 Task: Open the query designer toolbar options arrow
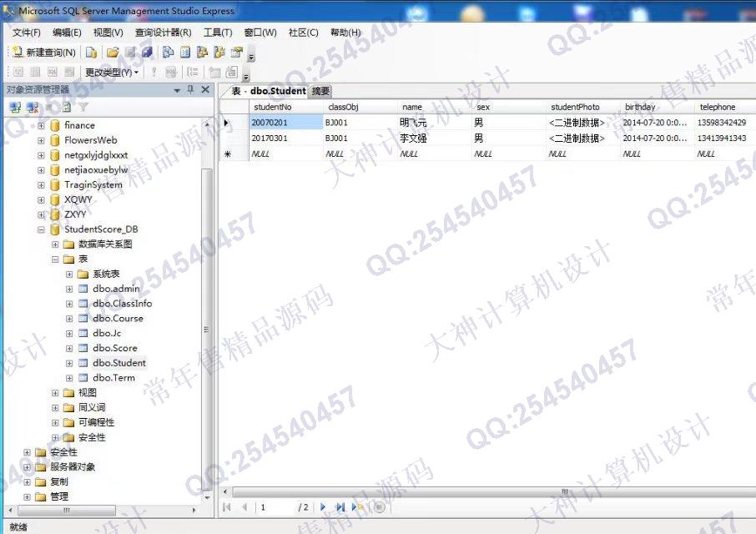(x=246, y=76)
